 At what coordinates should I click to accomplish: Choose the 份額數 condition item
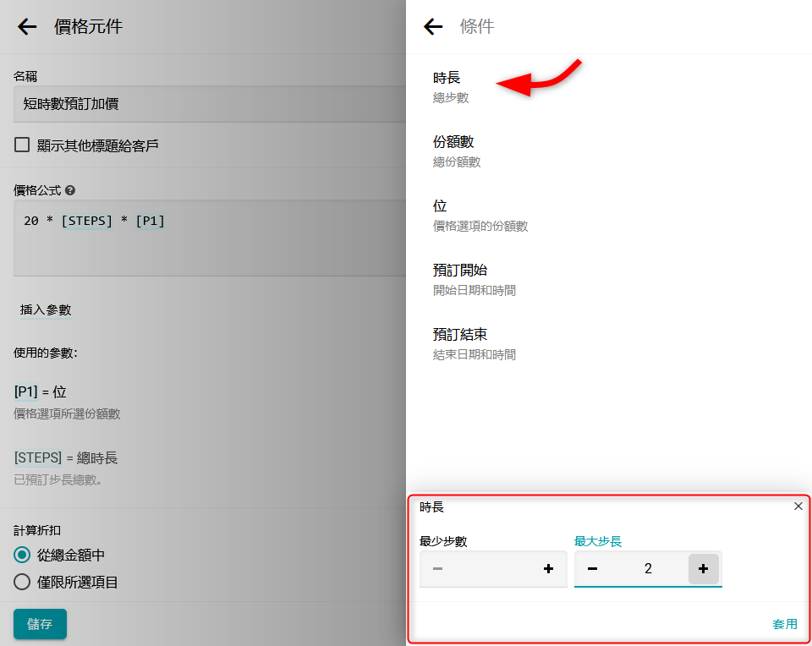[453, 151]
